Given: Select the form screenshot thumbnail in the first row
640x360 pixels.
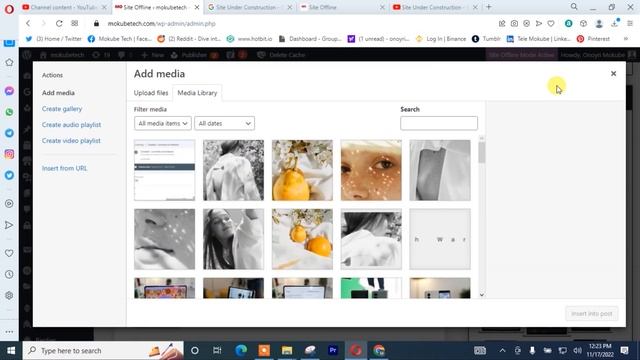Looking at the screenshot, I should click(x=164, y=170).
